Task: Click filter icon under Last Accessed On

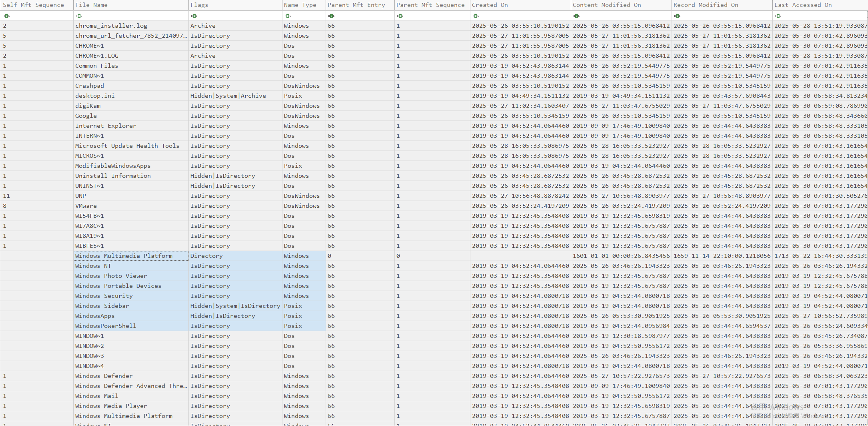Action: (x=778, y=16)
